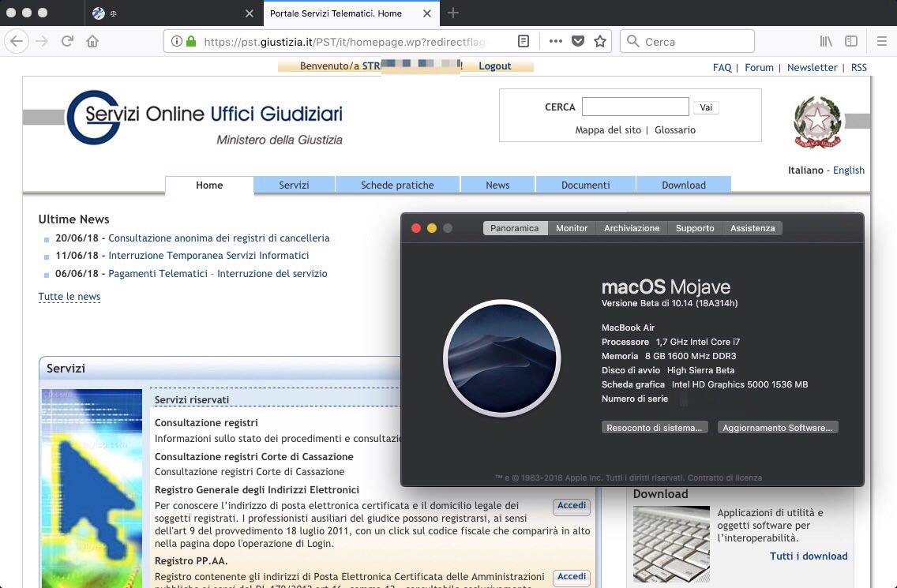This screenshot has width=897, height=588.
Task: Open the Archiviazione tab
Action: point(632,228)
